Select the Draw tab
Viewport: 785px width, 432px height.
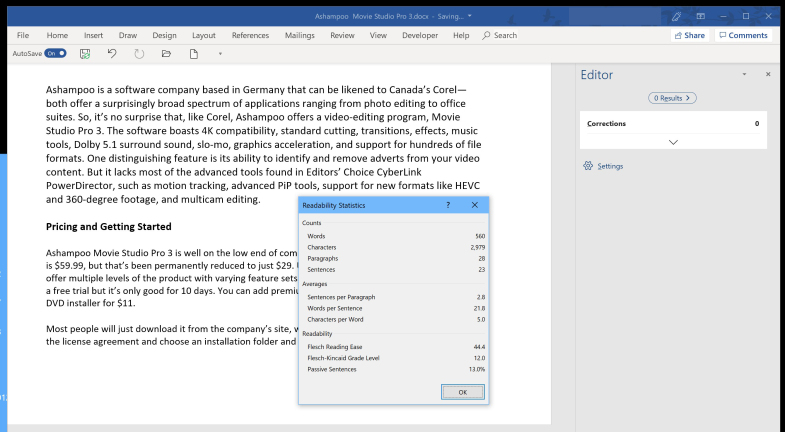(128, 35)
